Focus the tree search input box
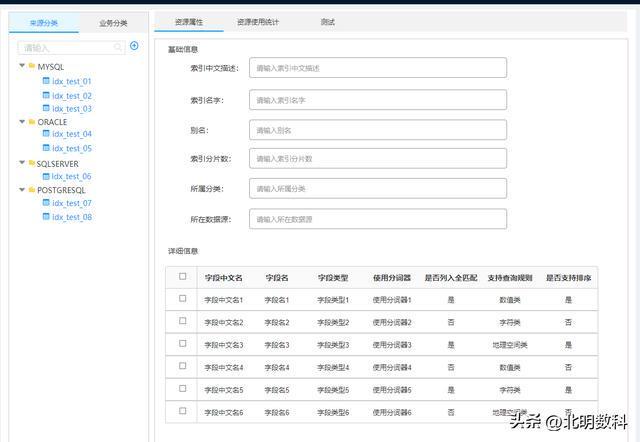This screenshot has height=442, width=640. [71, 48]
